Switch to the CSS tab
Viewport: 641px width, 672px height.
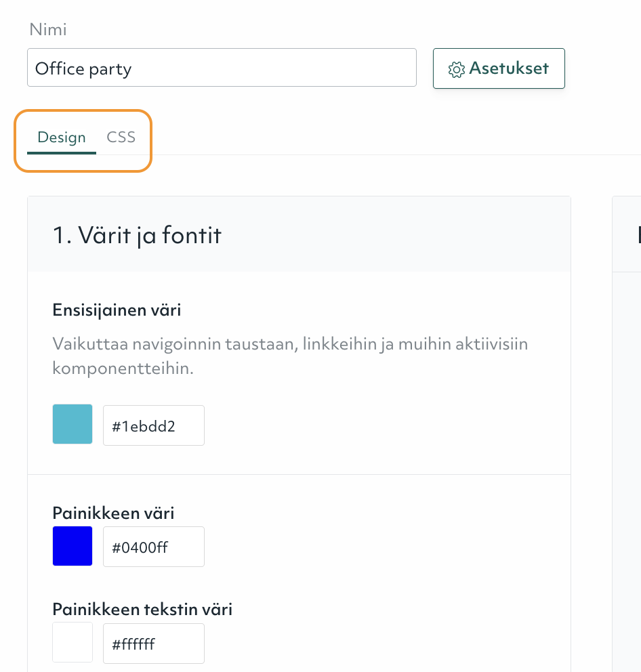click(121, 136)
